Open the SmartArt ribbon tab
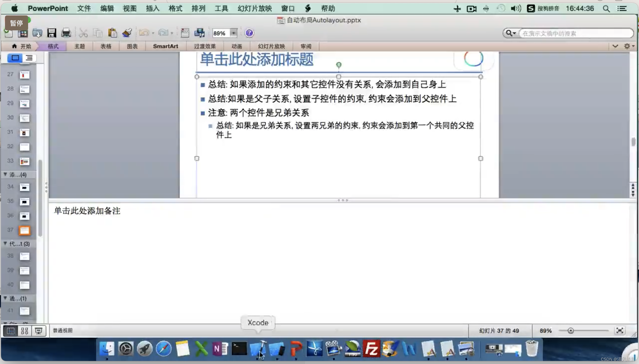The width and height of the screenshot is (639, 364). 165,46
